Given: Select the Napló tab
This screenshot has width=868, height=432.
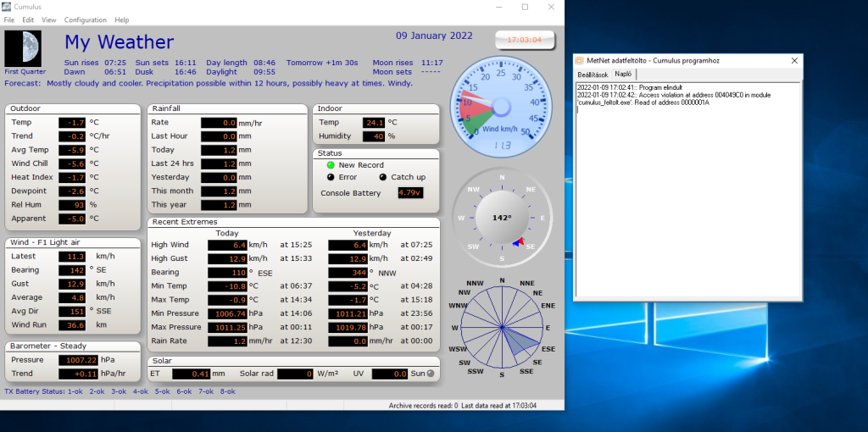Looking at the screenshot, I should (623, 75).
